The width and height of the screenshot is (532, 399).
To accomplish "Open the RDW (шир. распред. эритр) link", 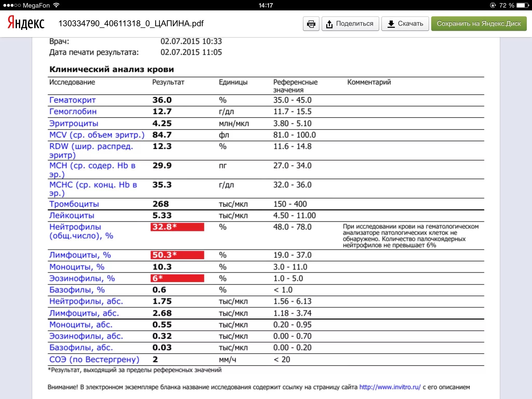I will click(x=91, y=151).
